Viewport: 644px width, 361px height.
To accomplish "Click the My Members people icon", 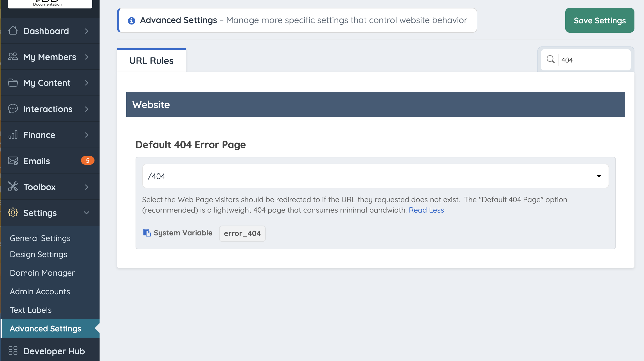I will pos(13,57).
